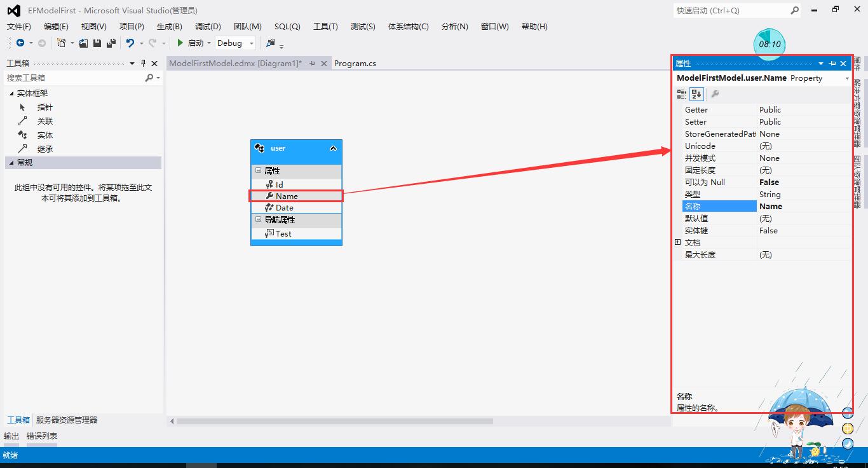Open the 文件(F) menu
Screen dimensions: 868x468
pyautogui.click(x=19, y=26)
